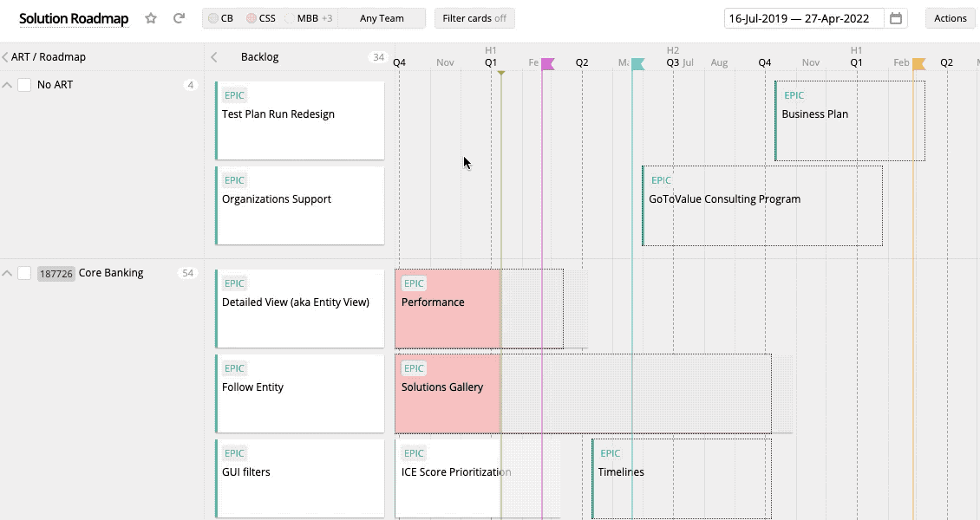
Task: Click the Solution Roadmap title
Action: tap(74, 17)
